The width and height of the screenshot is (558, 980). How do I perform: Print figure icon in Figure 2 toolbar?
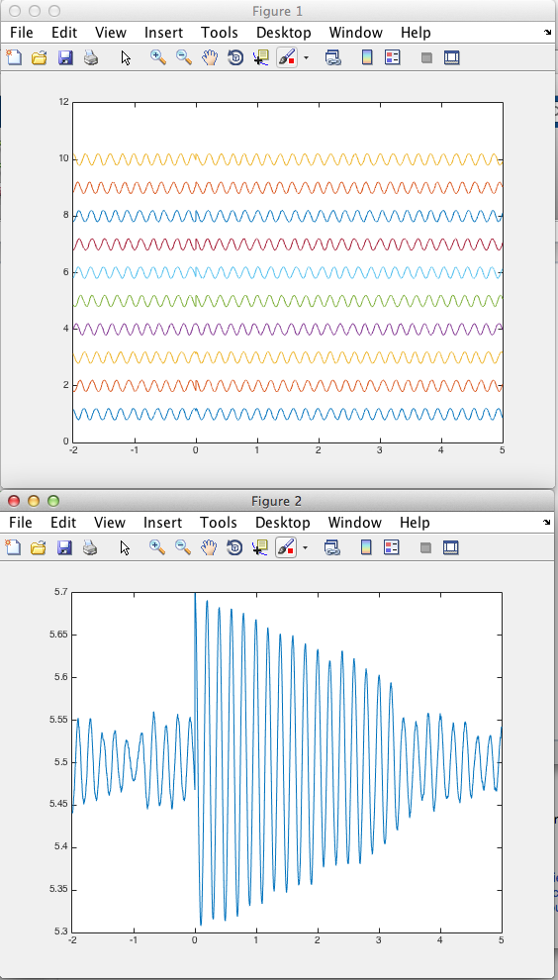pos(91,548)
